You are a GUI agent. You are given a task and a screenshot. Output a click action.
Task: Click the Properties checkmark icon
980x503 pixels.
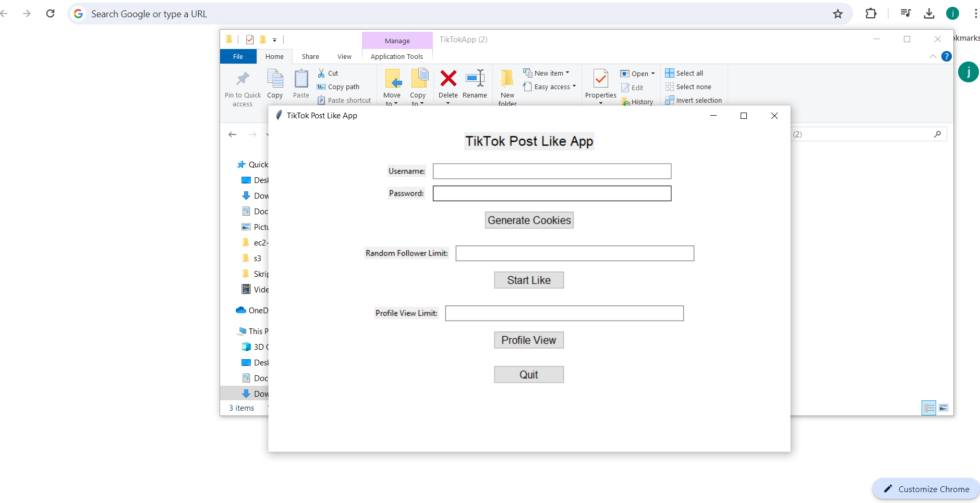coord(601,79)
